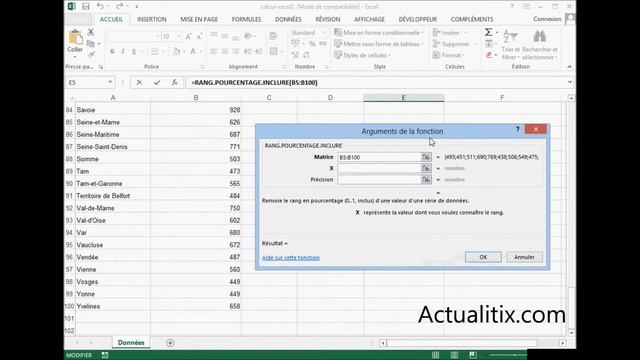Open the AFFICHAGE ribbon tab
The width and height of the screenshot is (640, 360).
pyautogui.click(x=369, y=19)
